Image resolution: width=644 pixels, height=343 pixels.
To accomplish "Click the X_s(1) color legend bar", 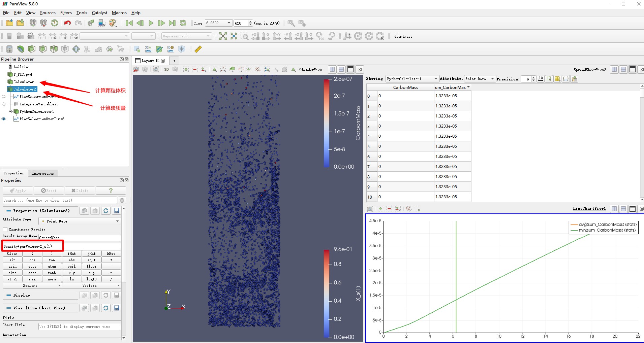I will point(326,293).
